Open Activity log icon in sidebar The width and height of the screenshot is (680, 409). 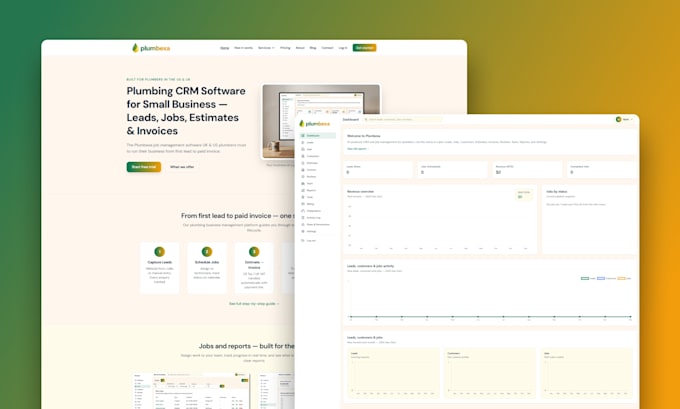coord(303,218)
